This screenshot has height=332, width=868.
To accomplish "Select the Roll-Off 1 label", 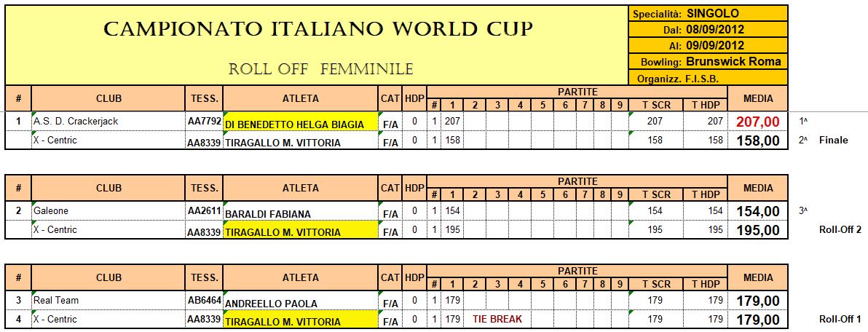I will tap(839, 320).
